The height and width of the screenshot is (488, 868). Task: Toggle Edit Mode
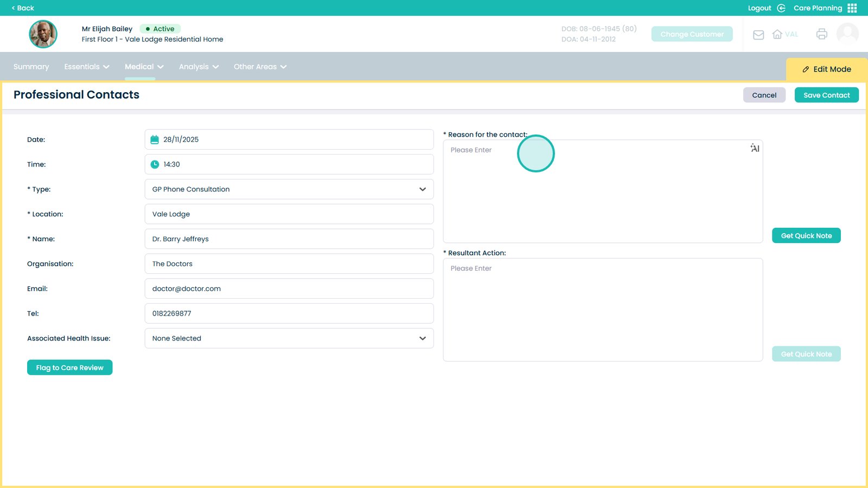point(826,69)
